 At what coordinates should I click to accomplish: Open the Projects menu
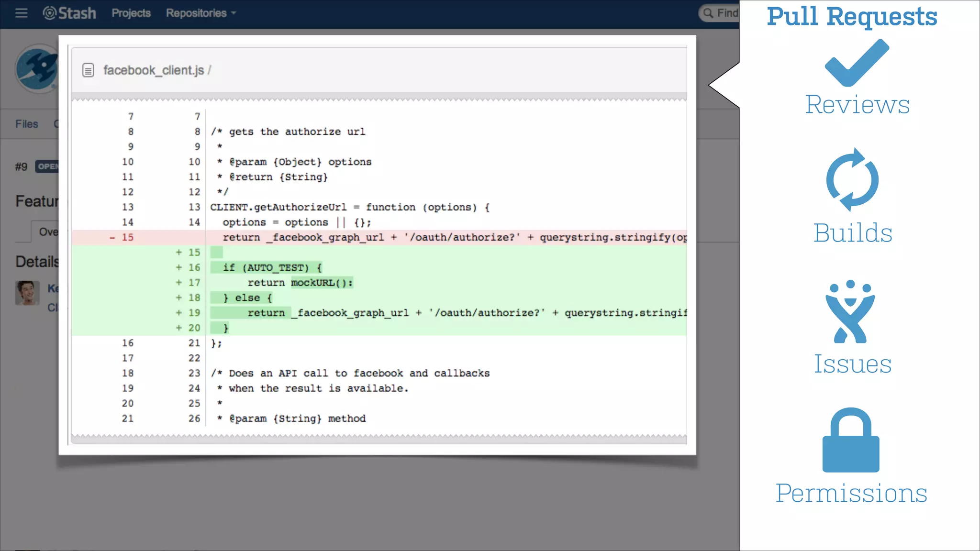131,13
